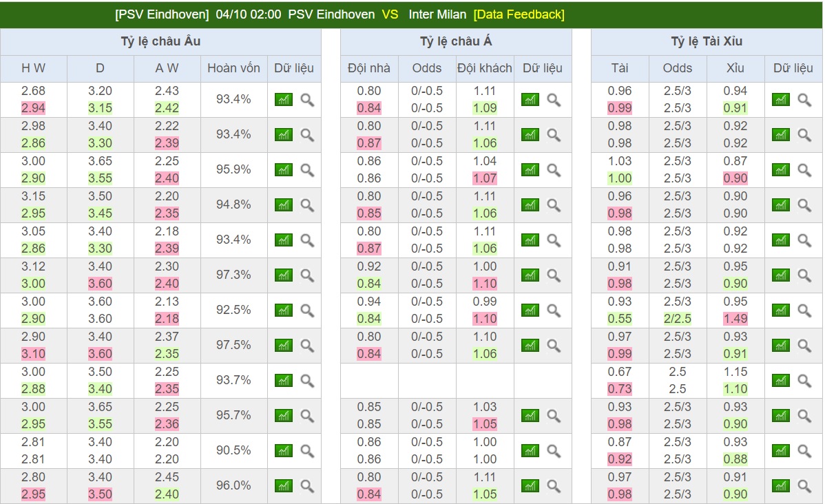Screen dimensions: 825x504
Task: Click magnifier icon in the 92.5% payout row
Action: [x=307, y=311]
